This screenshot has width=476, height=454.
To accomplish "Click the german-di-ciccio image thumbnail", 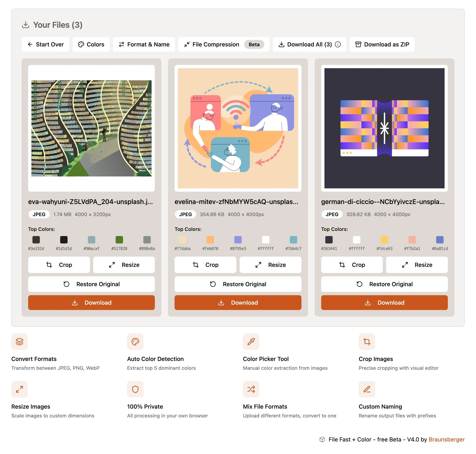I will tap(384, 128).
